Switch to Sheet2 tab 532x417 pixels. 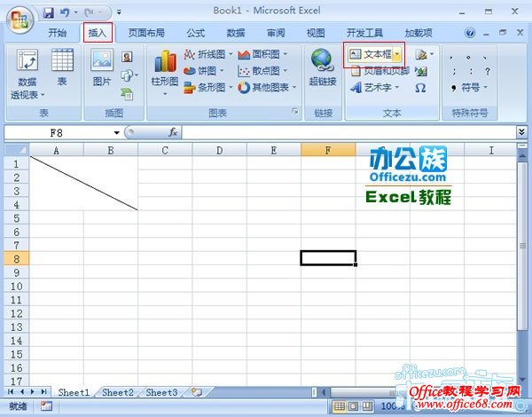[x=118, y=392]
